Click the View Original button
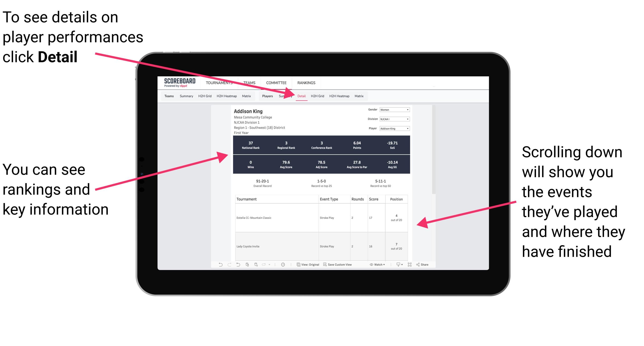 (308, 267)
